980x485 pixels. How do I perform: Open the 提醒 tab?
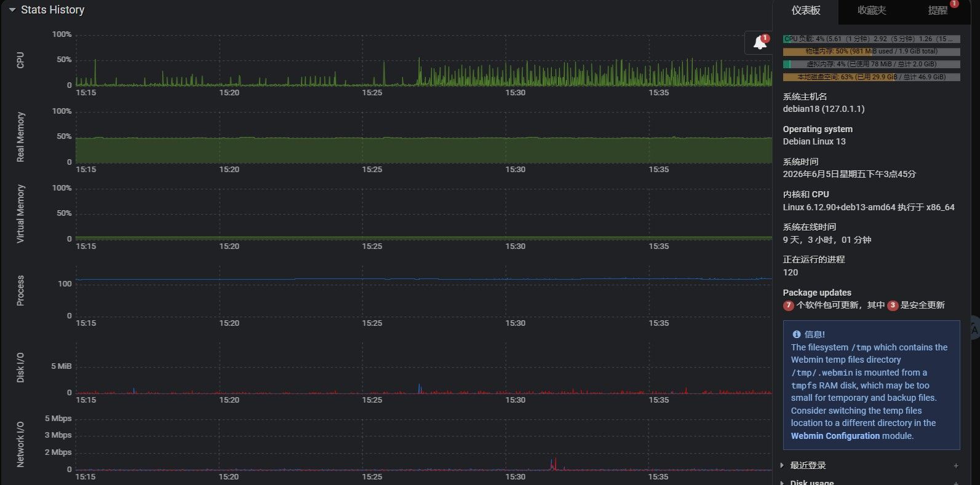[x=938, y=10]
